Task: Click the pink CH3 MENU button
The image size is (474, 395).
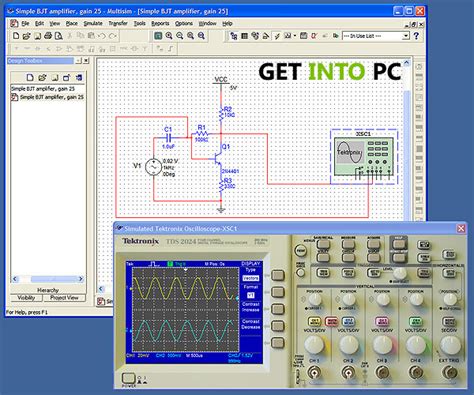Action: coord(382,321)
